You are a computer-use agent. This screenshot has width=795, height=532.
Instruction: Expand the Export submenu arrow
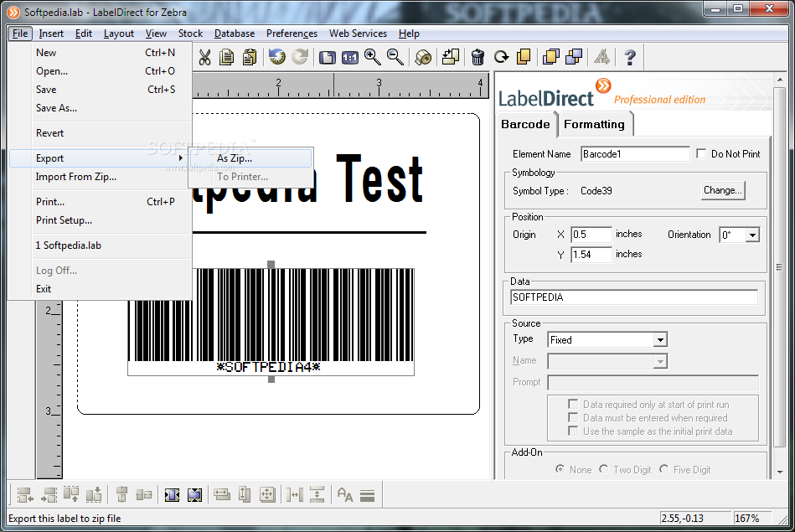[x=180, y=158]
